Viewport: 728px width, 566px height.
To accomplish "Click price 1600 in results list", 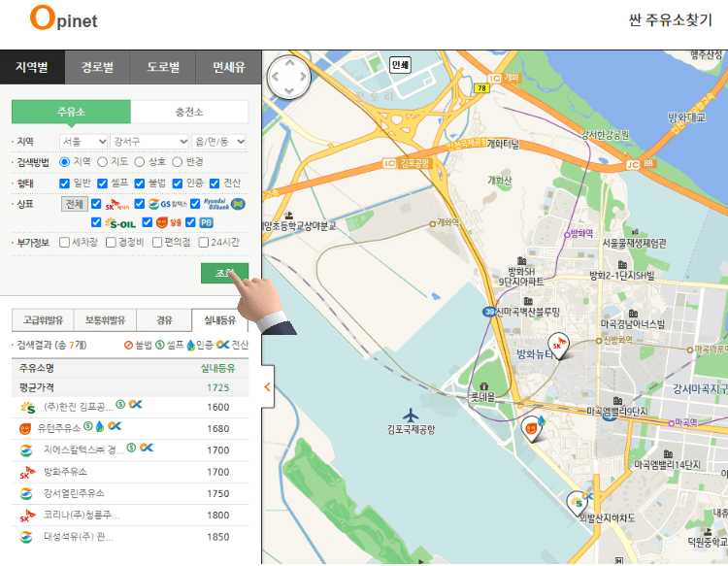I will (x=218, y=407).
